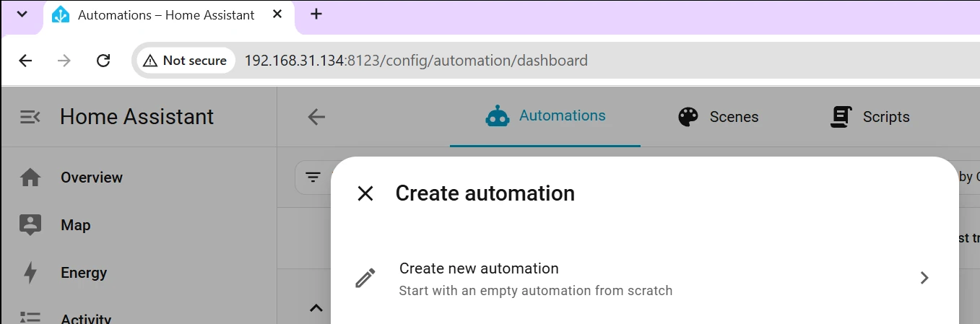Click the browser address bar URL
Image resolution: width=980 pixels, height=324 pixels.
(416, 61)
